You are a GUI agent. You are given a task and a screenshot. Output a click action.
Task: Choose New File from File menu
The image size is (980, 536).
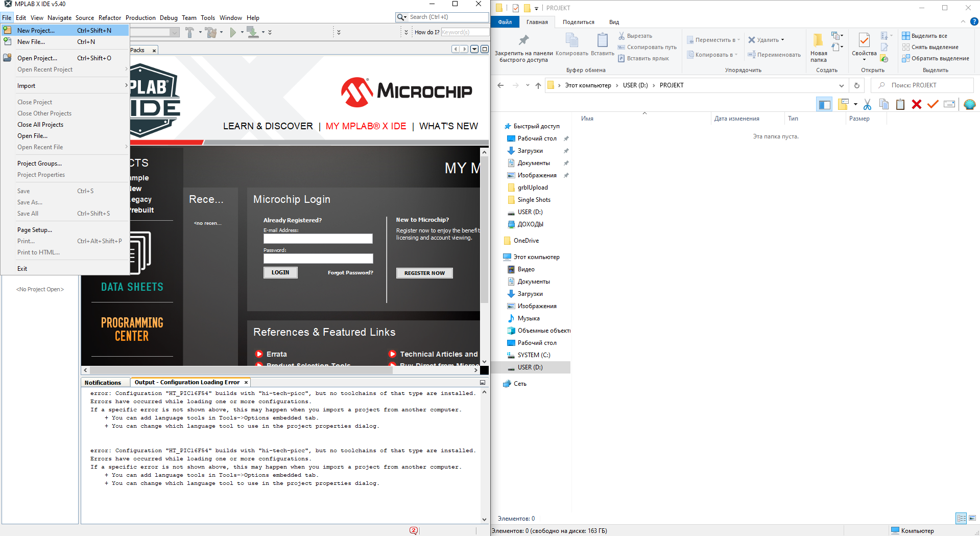point(64,42)
